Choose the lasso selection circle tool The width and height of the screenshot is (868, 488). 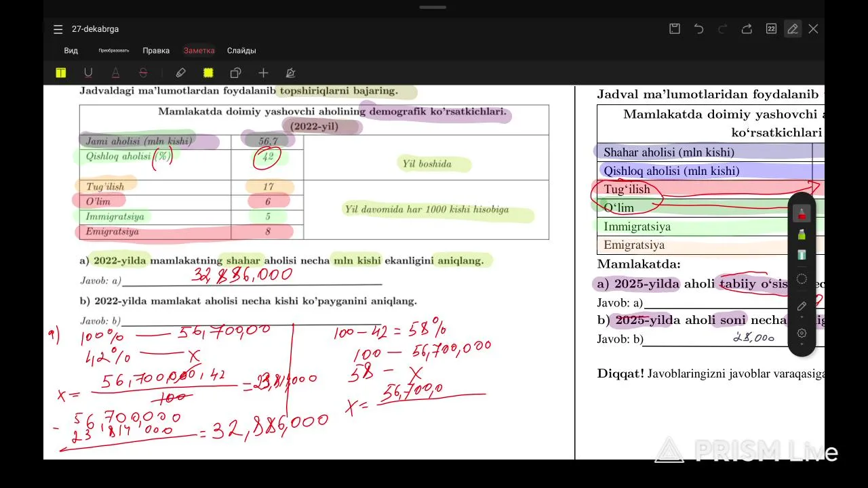(x=802, y=279)
